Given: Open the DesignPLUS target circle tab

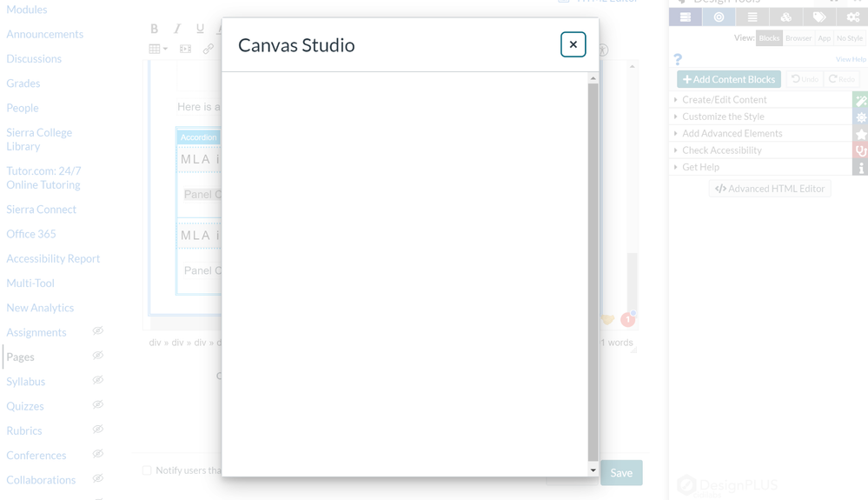Looking at the screenshot, I should [x=719, y=17].
